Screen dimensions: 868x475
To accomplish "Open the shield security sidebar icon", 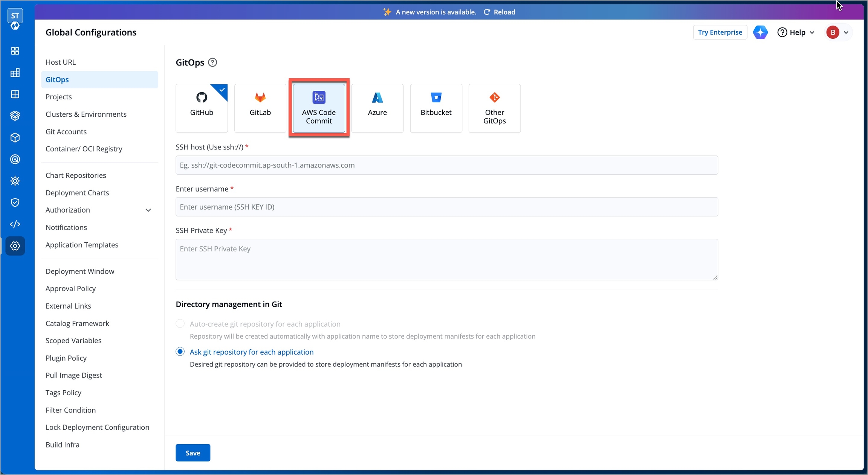I will coord(15,202).
